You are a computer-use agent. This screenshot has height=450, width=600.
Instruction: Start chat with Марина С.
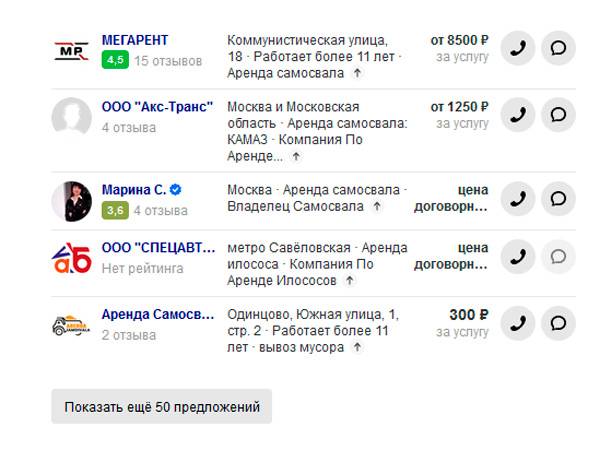(559, 198)
